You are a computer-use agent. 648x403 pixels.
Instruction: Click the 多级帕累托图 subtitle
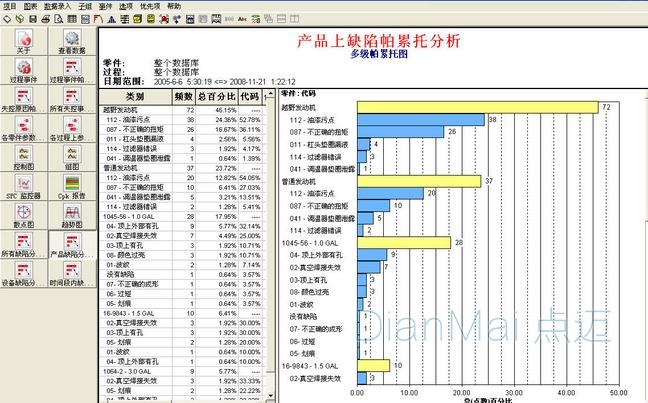coord(379,54)
